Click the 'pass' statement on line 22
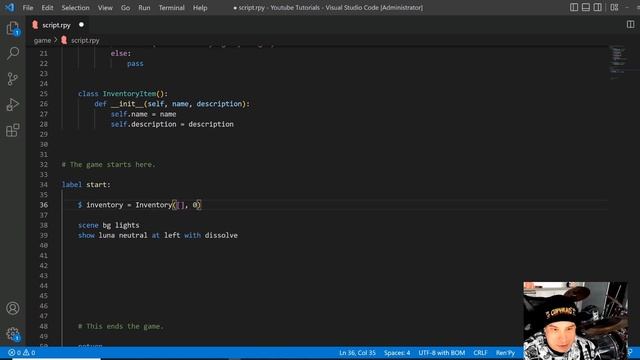 [135, 64]
